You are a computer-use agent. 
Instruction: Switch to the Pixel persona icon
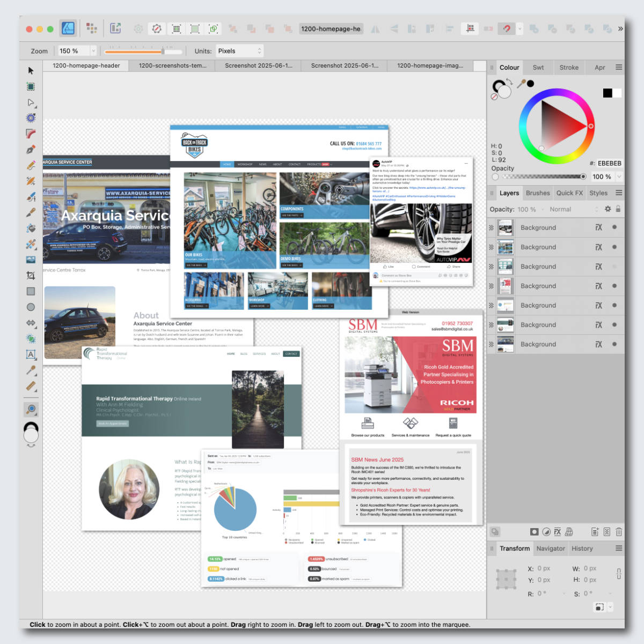tap(92, 28)
